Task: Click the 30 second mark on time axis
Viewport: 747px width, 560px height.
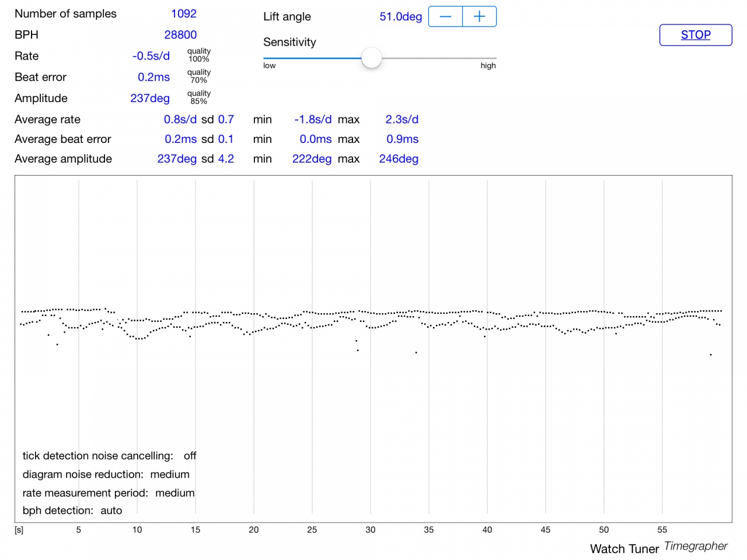Action: pyautogui.click(x=371, y=530)
